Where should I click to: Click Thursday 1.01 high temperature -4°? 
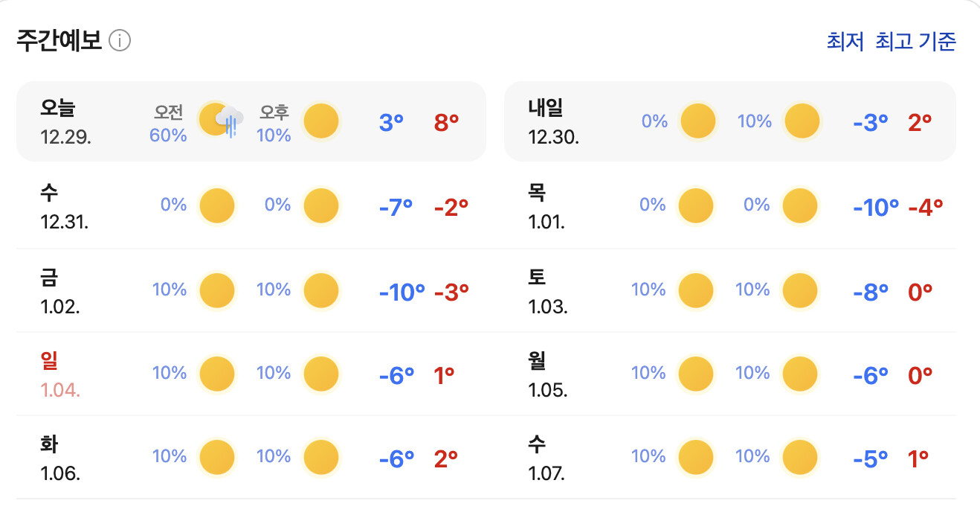pyautogui.click(x=926, y=207)
